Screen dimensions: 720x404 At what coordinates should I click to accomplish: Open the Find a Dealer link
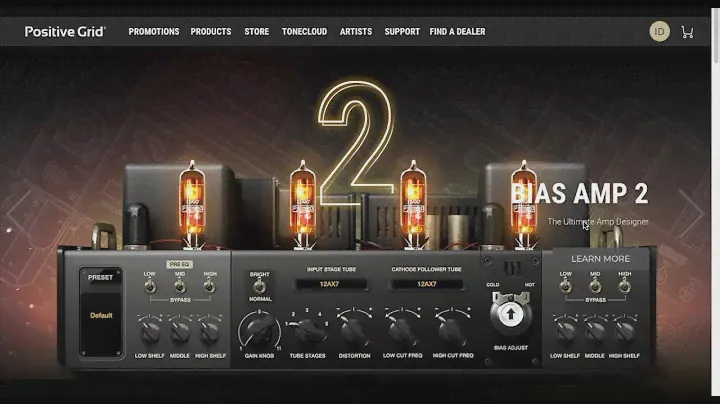(457, 32)
